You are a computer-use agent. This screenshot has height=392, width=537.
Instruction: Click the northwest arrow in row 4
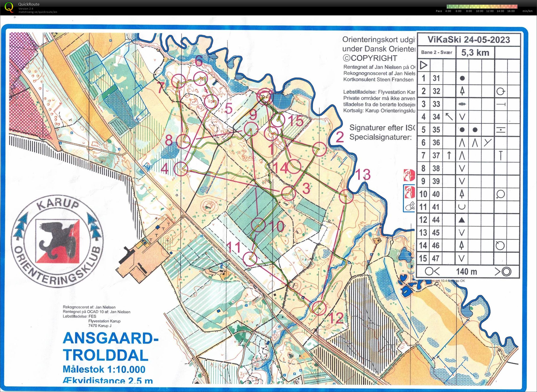coord(448,116)
